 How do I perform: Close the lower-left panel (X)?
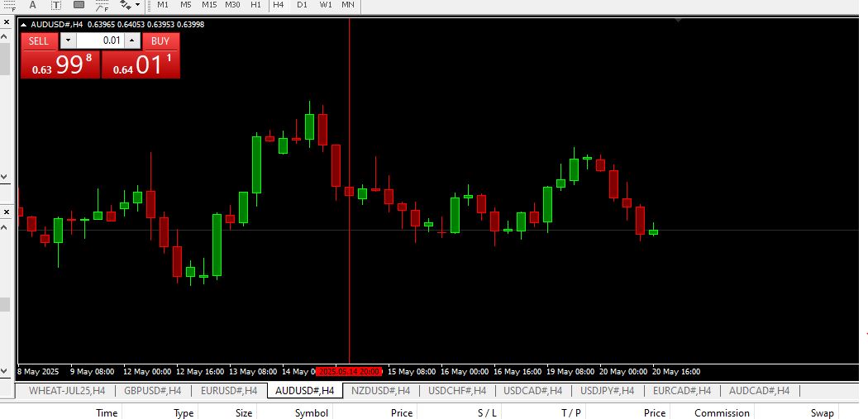click(6, 212)
